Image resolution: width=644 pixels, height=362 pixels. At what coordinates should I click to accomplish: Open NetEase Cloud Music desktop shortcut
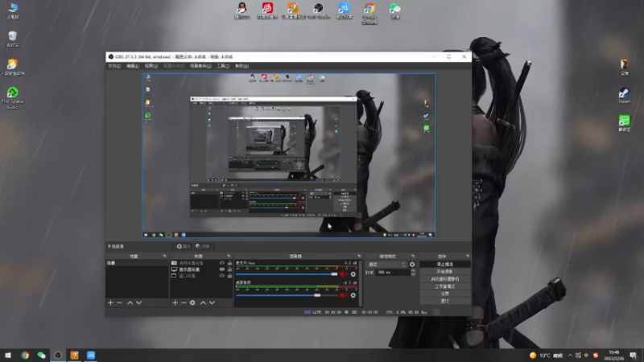point(267,11)
